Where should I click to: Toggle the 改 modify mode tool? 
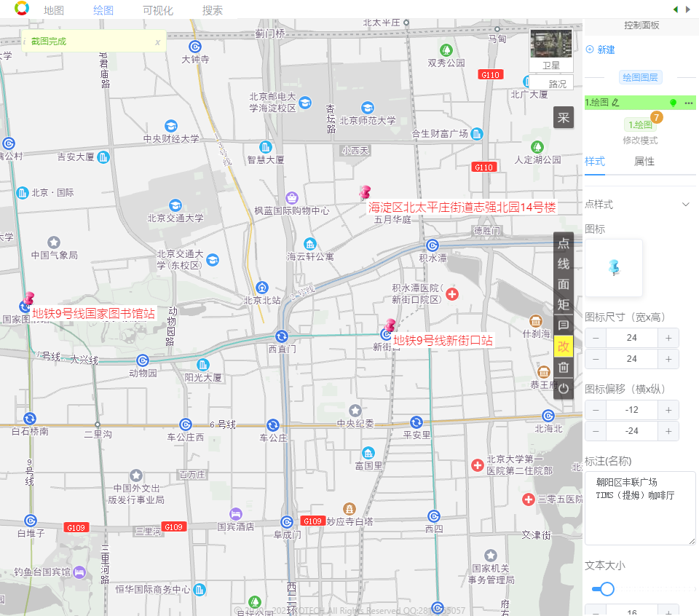(x=564, y=347)
